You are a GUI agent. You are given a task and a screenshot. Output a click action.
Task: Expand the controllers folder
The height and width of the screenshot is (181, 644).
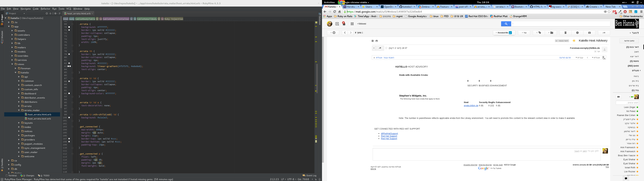click(12, 35)
